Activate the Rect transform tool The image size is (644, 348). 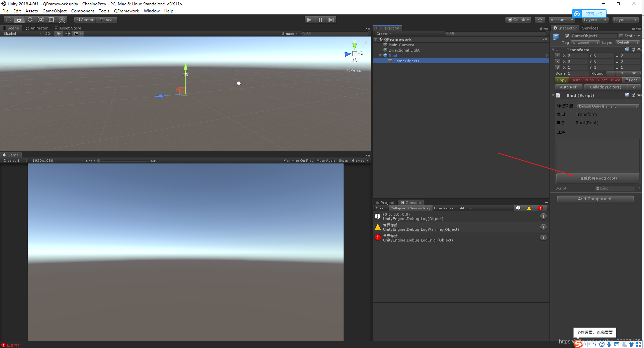[x=51, y=19]
